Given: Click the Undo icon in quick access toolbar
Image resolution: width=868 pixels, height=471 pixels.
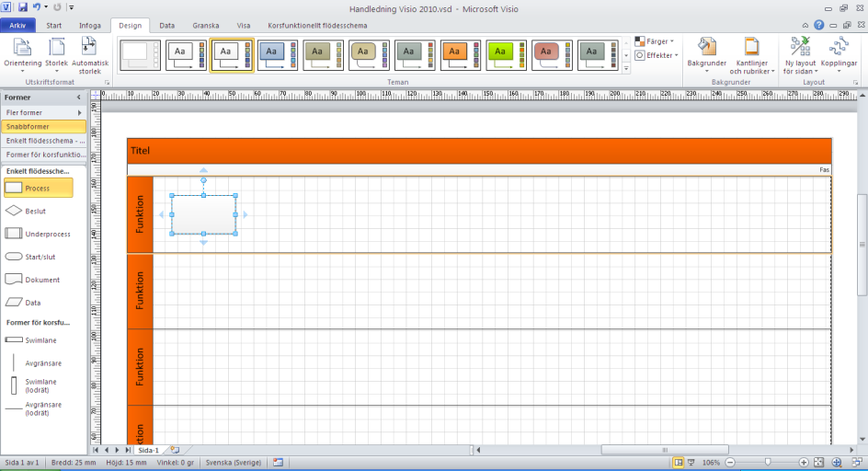Looking at the screenshot, I should point(37,7).
